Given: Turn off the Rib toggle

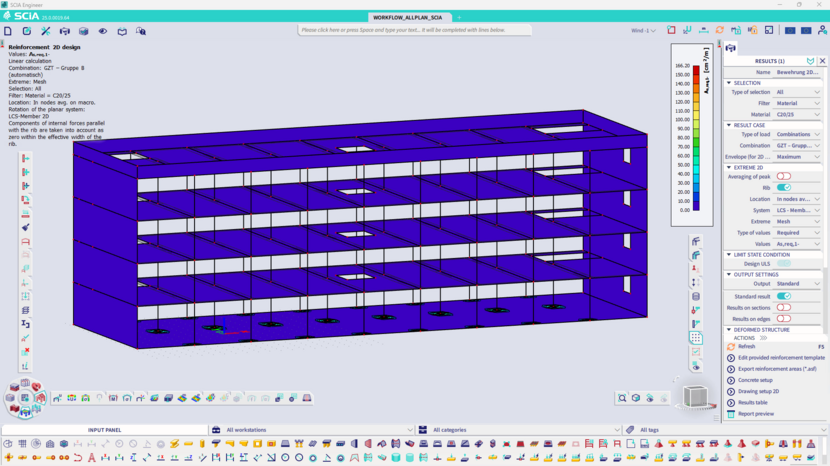Looking at the screenshot, I should coord(784,187).
